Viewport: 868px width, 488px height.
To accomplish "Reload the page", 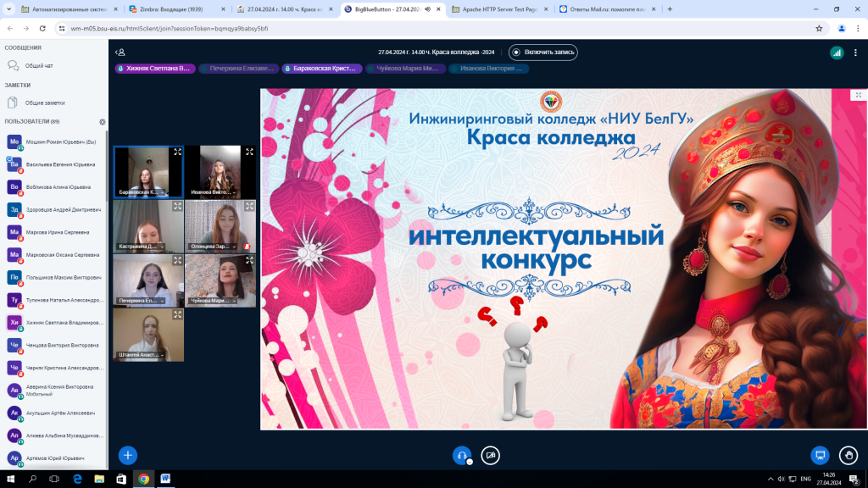I will 42,28.
